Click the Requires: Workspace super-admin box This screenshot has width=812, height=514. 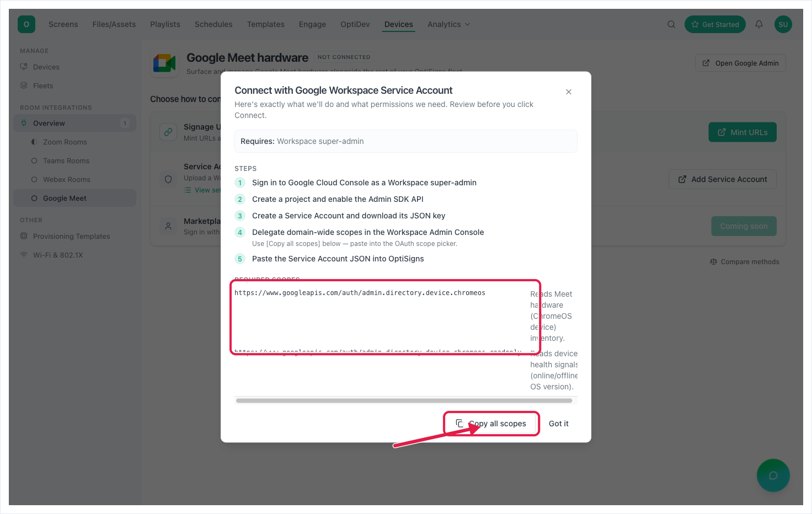coord(406,141)
